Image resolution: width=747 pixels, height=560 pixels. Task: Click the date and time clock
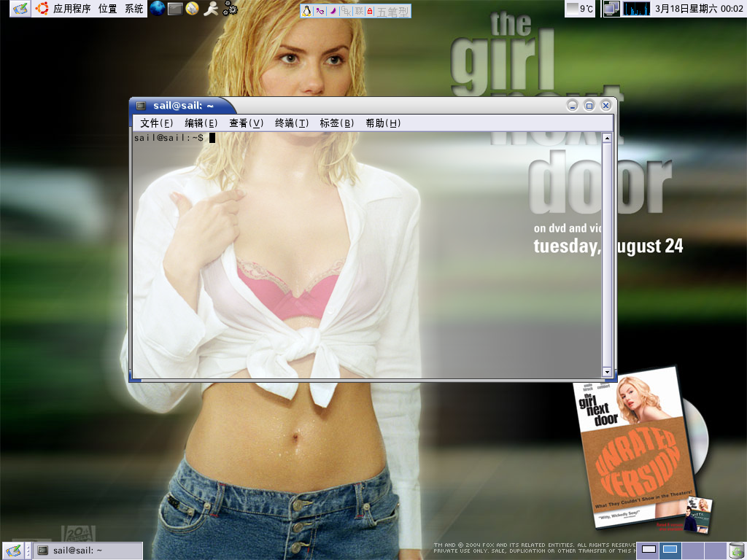(x=698, y=9)
